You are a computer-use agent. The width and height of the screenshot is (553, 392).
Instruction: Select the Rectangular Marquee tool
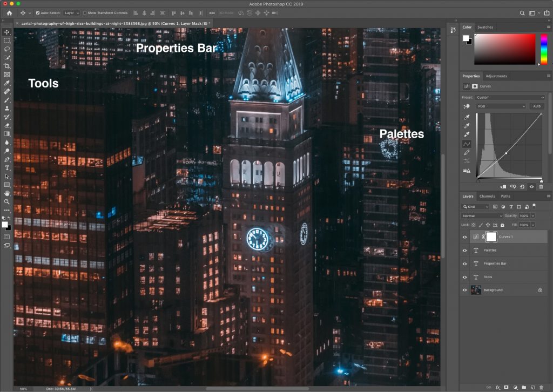tap(6, 40)
